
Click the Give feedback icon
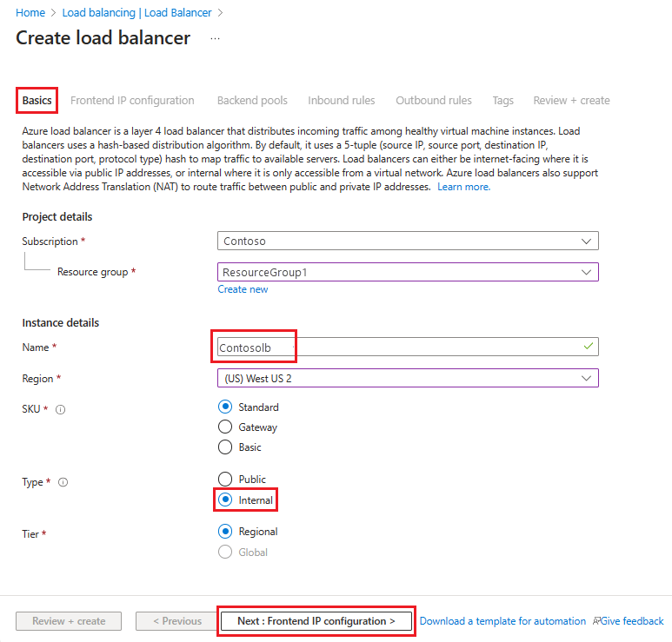click(x=599, y=621)
